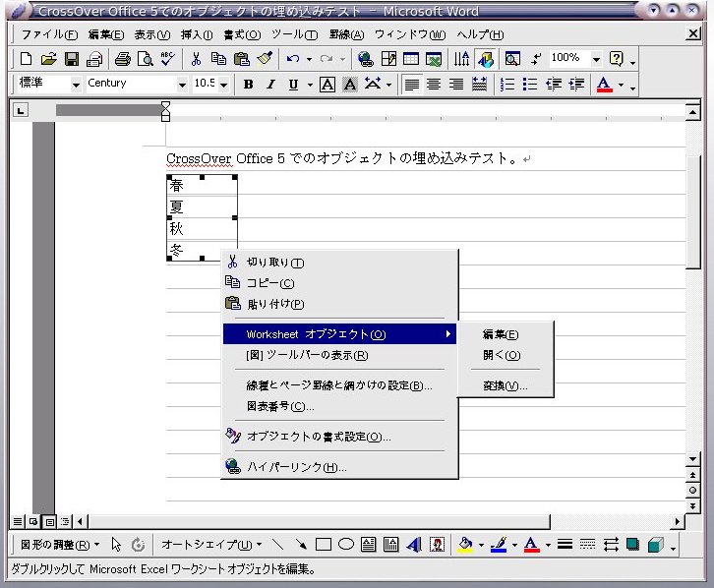Toggle justify alignment button
Screen dimensions: 714x588
pyautogui.click(x=412, y=85)
